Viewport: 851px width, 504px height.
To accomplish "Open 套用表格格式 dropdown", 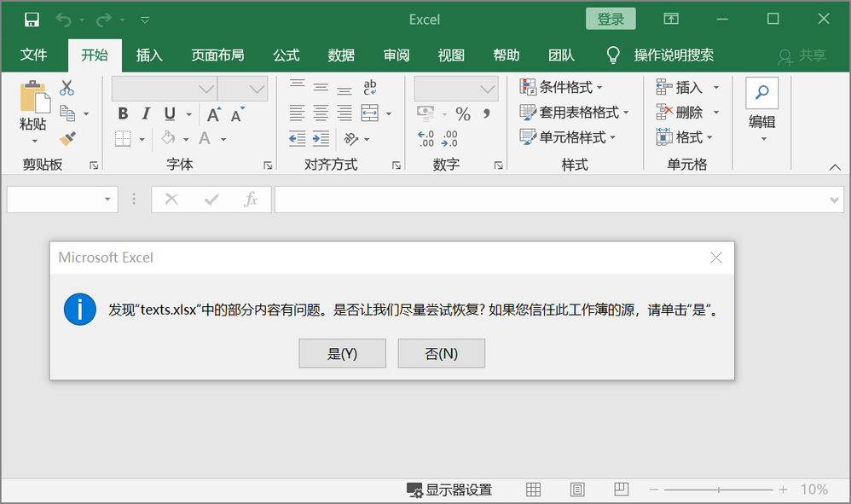I will [574, 113].
